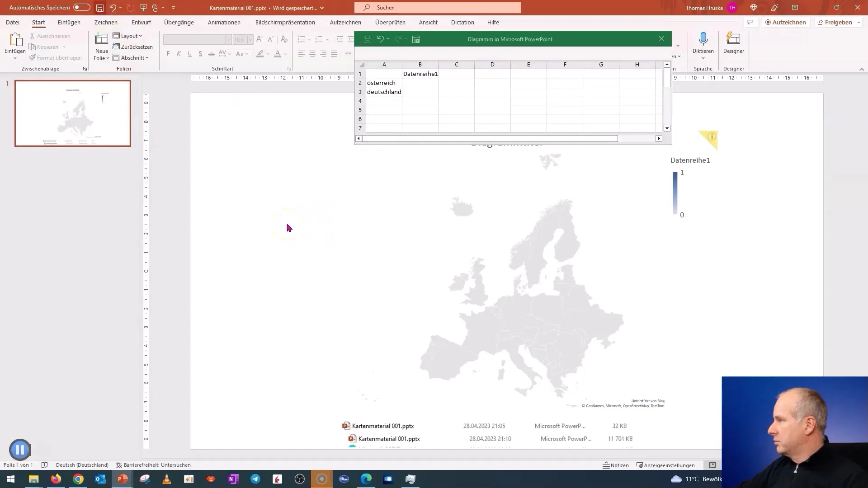
Task: Select cell containing deutschland
Action: [x=384, y=92]
